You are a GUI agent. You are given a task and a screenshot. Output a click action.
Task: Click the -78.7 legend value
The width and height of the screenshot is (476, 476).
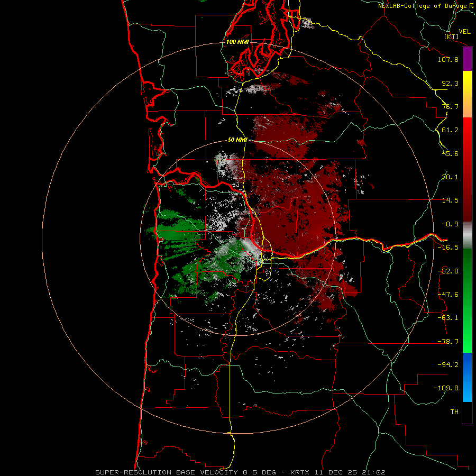pyautogui.click(x=448, y=342)
